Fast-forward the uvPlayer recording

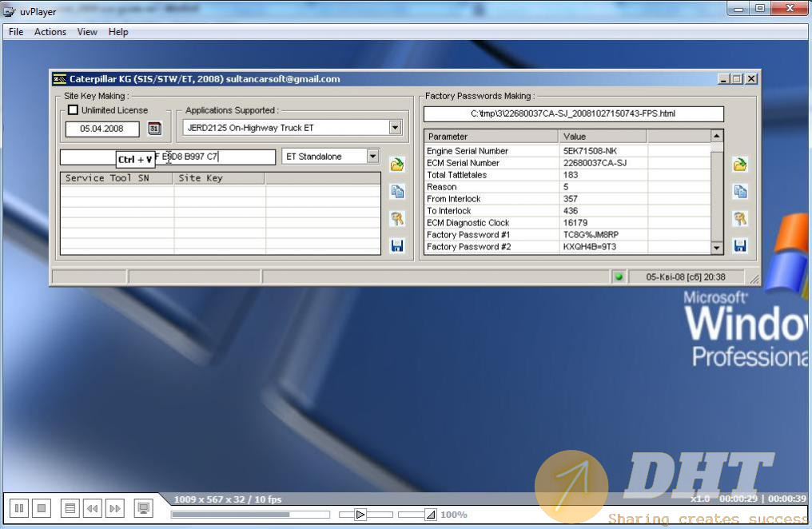tap(114, 508)
